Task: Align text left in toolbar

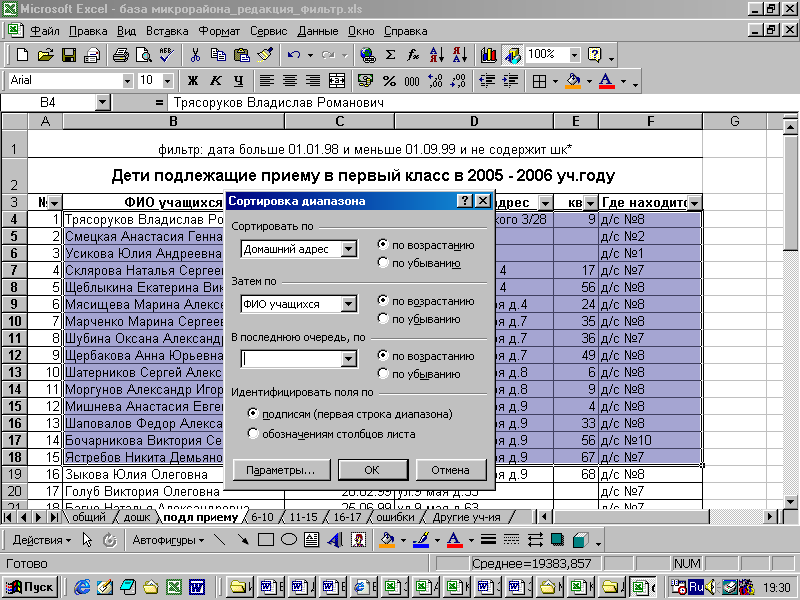Action: tap(267, 81)
